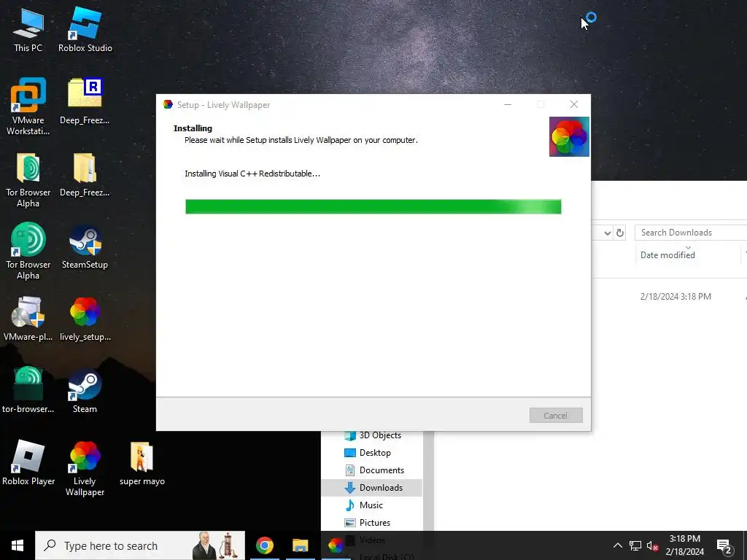747x560 pixels.
Task: Select the Deep_Freez folder with R badge
Action: pyautogui.click(x=85, y=101)
